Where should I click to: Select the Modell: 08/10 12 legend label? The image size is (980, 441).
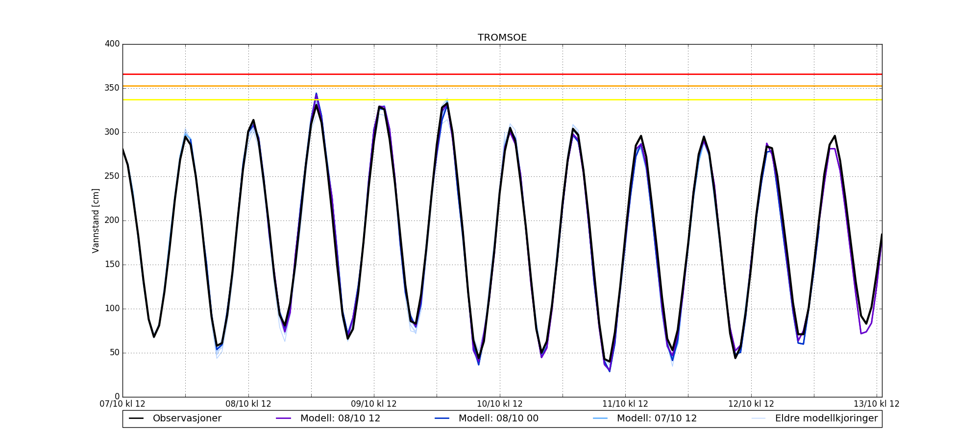coord(340,418)
